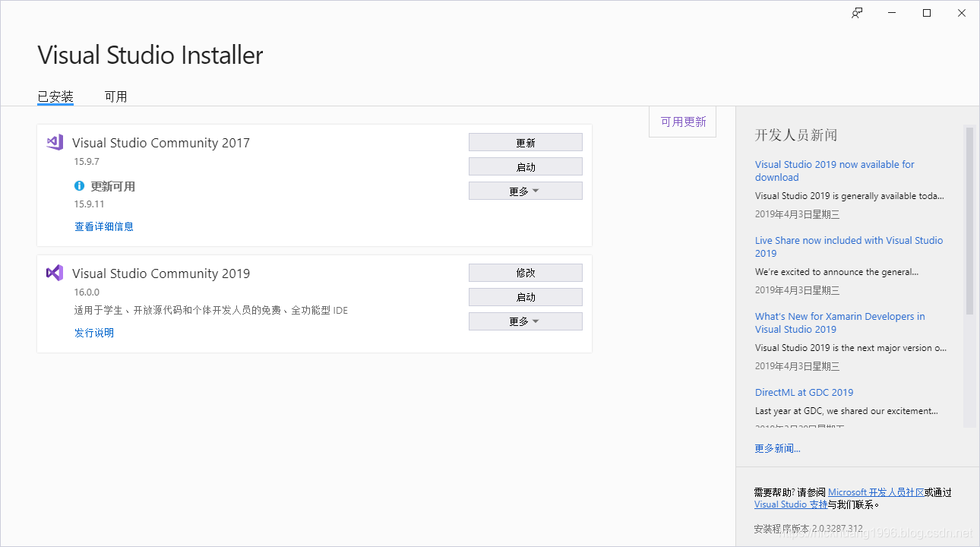Open the 可用更新 notification button
980x547 pixels.
point(683,122)
